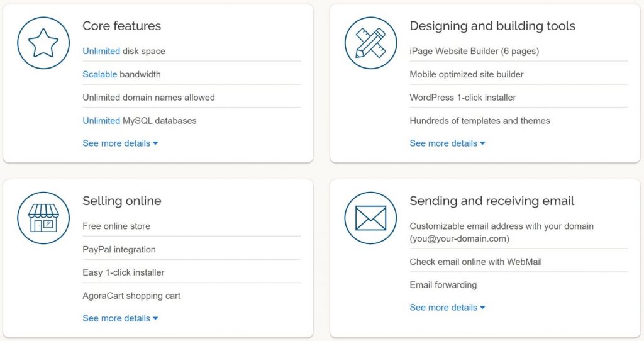The height and width of the screenshot is (341, 644).
Task: Click the pencil and ruler design icon
Action: (370, 43)
